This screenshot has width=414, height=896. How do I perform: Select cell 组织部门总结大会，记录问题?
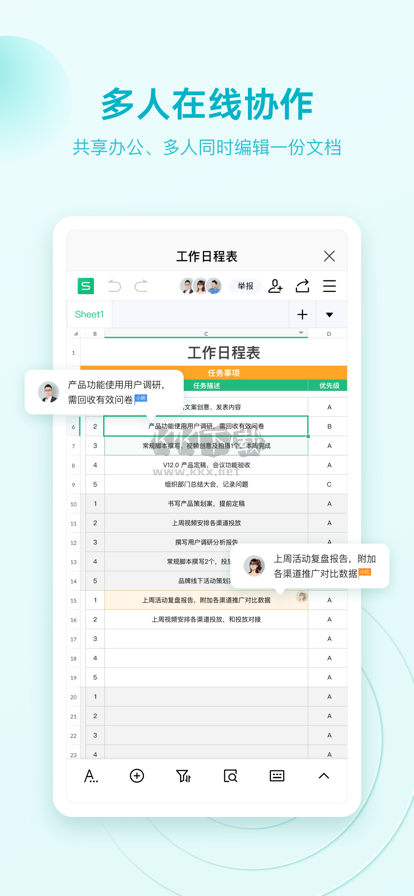(206, 485)
